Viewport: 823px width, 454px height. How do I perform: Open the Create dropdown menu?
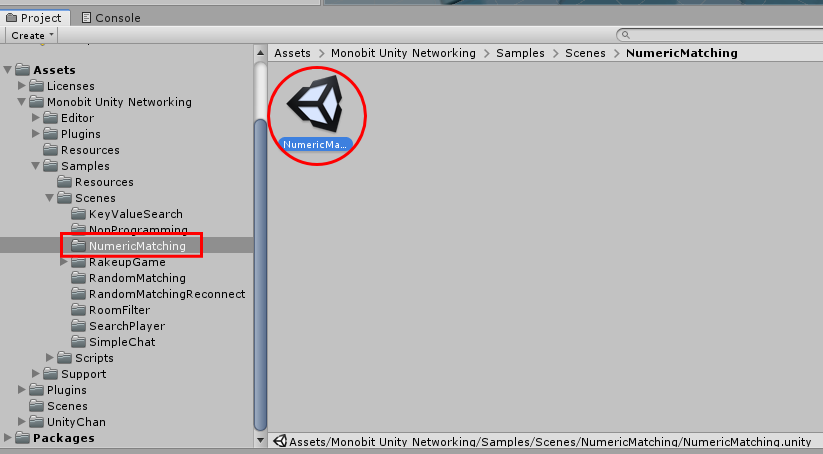click(x=31, y=35)
